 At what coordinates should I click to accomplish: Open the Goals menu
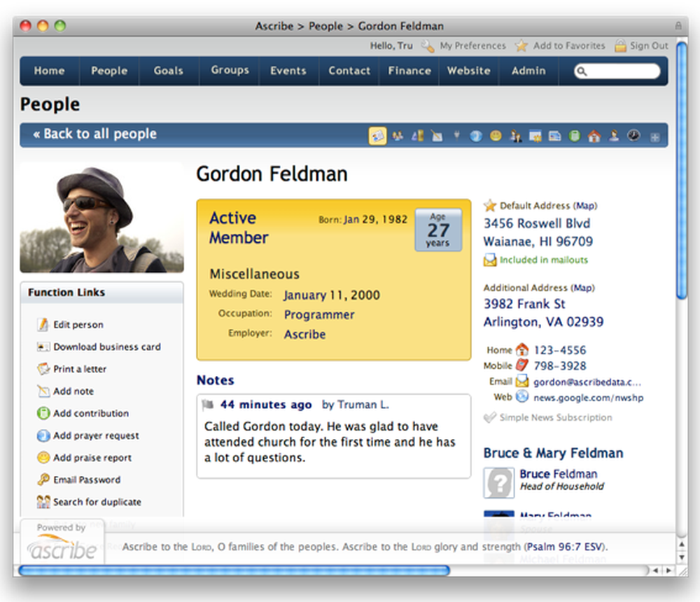[x=169, y=71]
